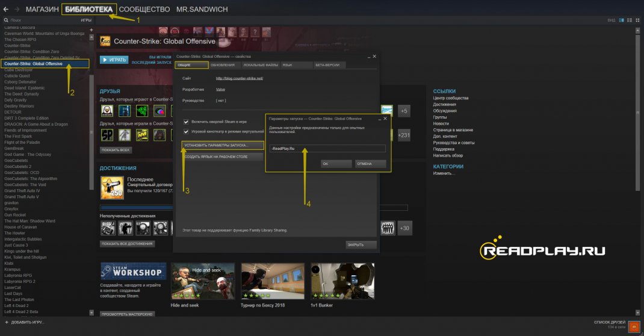Click ОТМЕНА in launch options dialog
The width and height of the screenshot is (644, 336).
[x=371, y=163]
